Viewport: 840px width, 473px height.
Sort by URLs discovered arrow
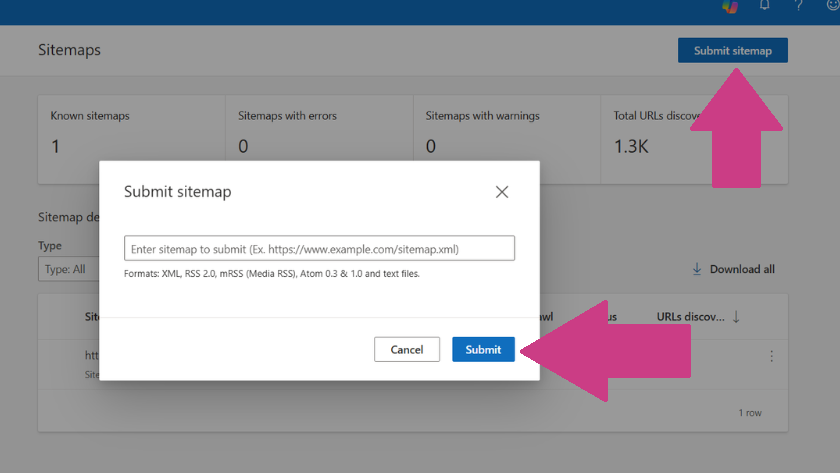coord(736,317)
